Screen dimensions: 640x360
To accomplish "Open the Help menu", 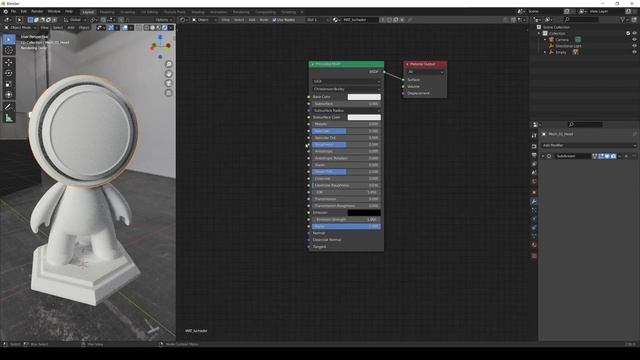I will [x=69, y=11].
